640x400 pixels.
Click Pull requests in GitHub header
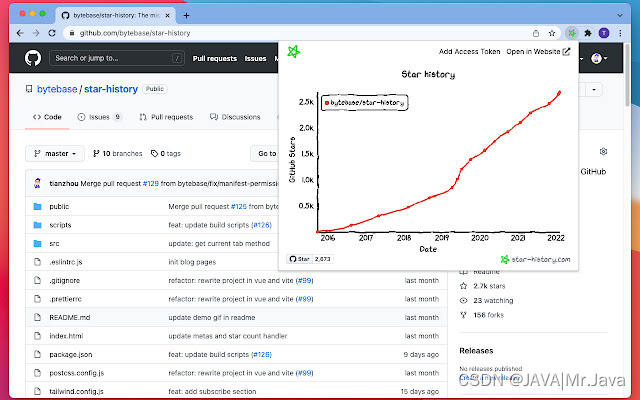click(215, 59)
